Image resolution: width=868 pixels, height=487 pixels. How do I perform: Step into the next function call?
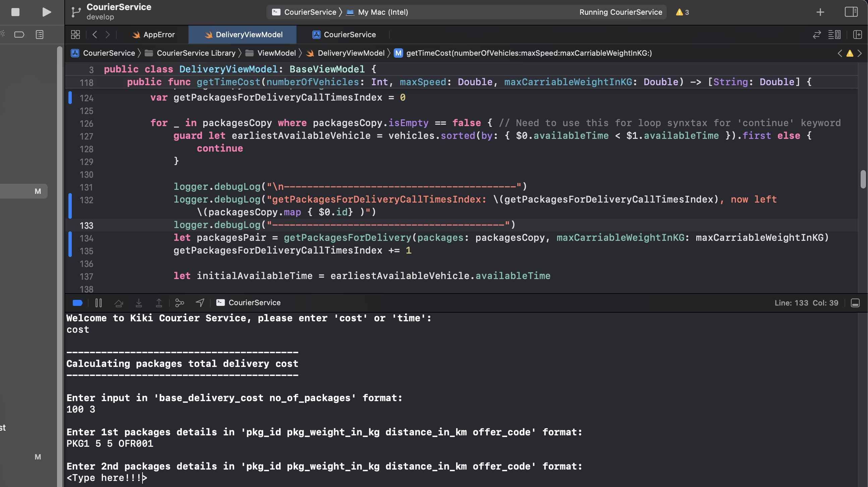[x=139, y=303]
